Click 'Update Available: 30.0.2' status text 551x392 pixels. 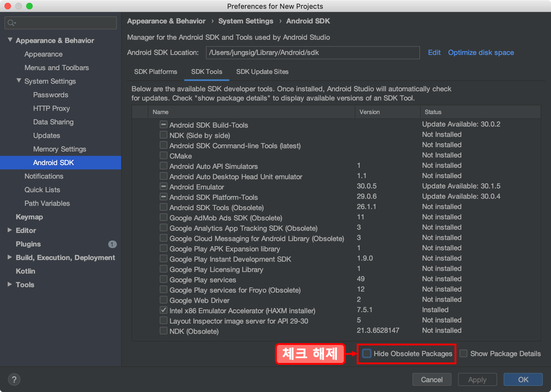pyautogui.click(x=461, y=124)
